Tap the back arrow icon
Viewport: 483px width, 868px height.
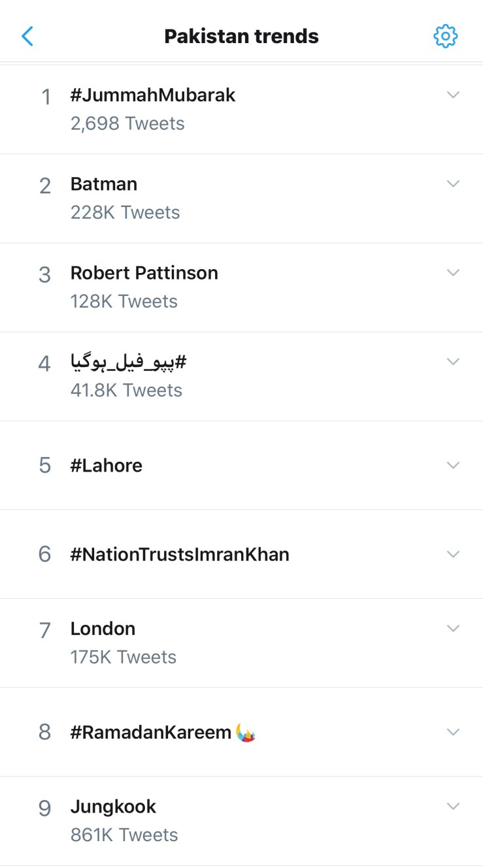[27, 36]
